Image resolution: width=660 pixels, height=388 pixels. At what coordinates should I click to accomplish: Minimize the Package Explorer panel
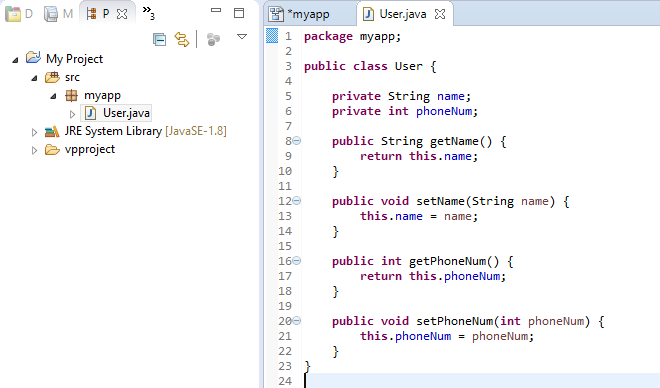[216, 10]
